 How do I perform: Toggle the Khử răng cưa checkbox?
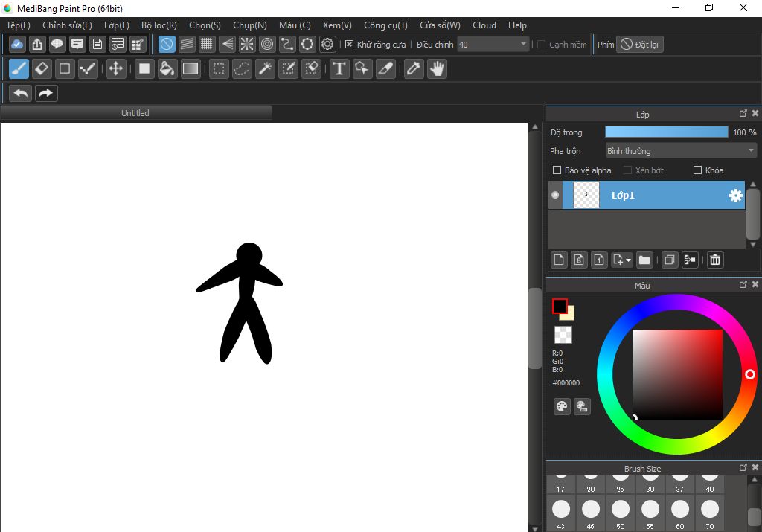pos(350,45)
